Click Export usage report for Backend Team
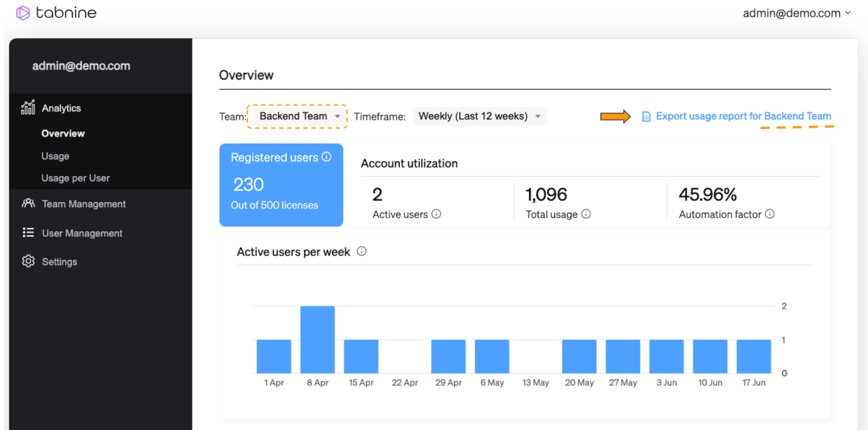Screen dimensions: 868x430 743,117
